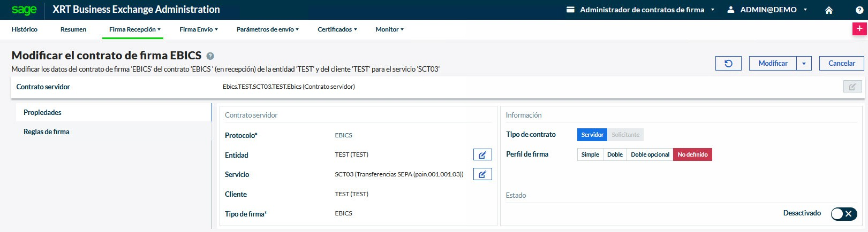
Task: Click the Cancelar button
Action: [x=841, y=64]
